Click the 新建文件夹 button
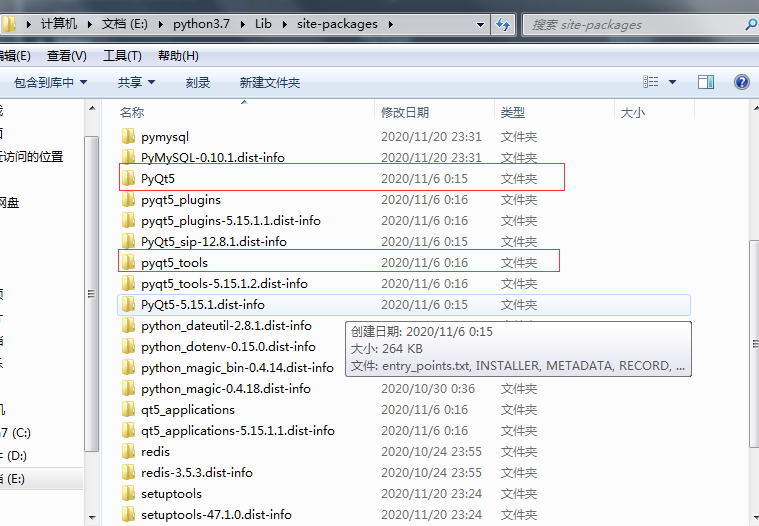The height and width of the screenshot is (526, 759). 270,83
